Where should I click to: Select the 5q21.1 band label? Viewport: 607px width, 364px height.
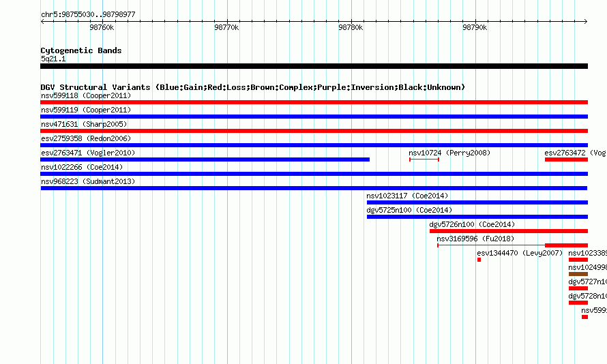tap(53, 59)
